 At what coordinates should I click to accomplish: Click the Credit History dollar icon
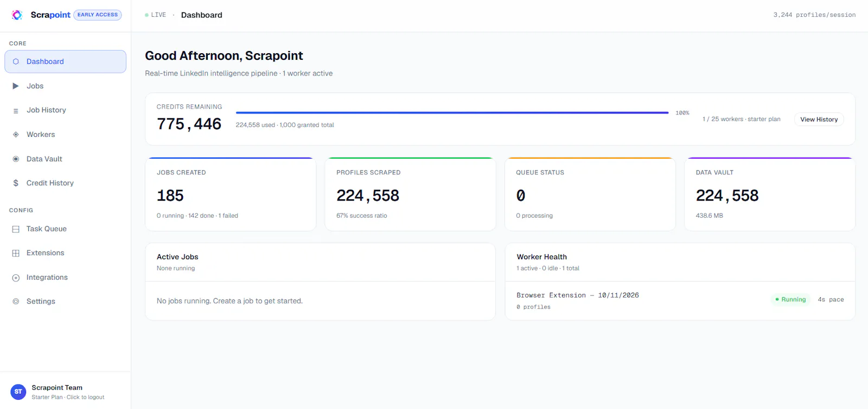coord(16,183)
